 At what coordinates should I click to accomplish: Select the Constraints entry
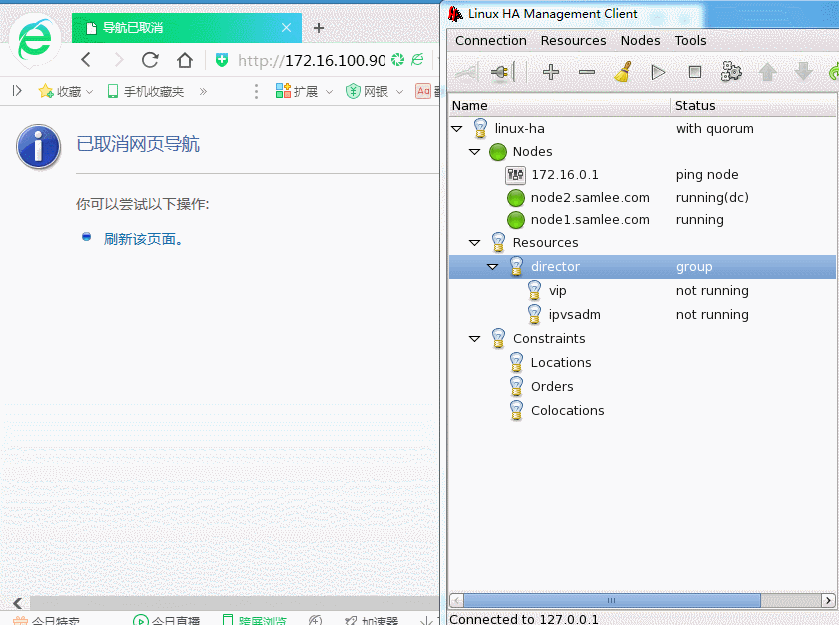[549, 339]
